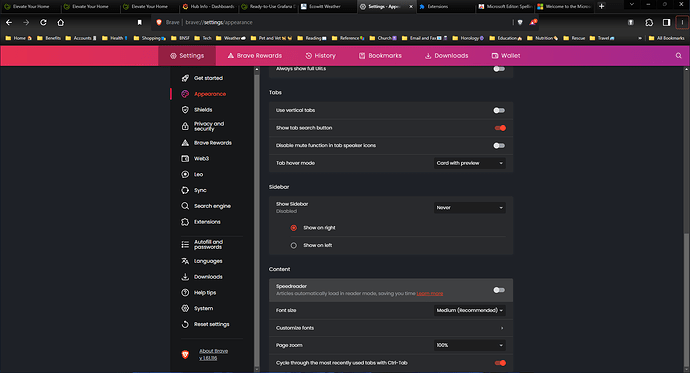Viewport: 690px width, 373px height.
Task: Open the About Brave link
Action: (213, 351)
